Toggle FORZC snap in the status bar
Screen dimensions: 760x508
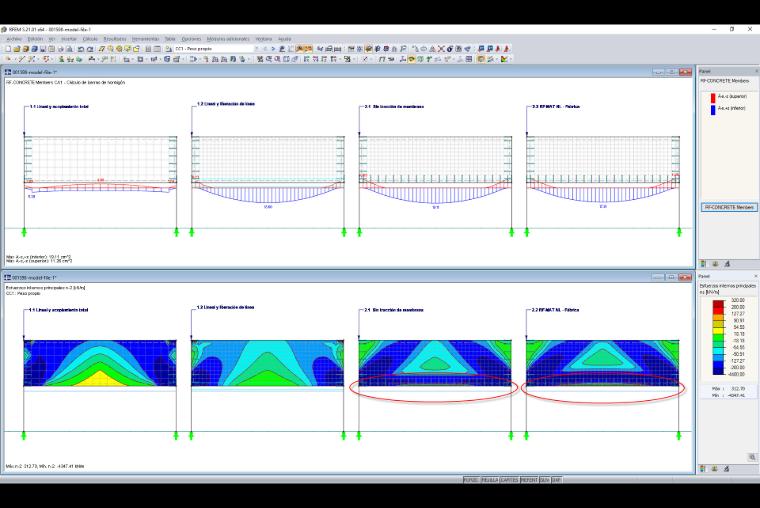pyautogui.click(x=471, y=479)
